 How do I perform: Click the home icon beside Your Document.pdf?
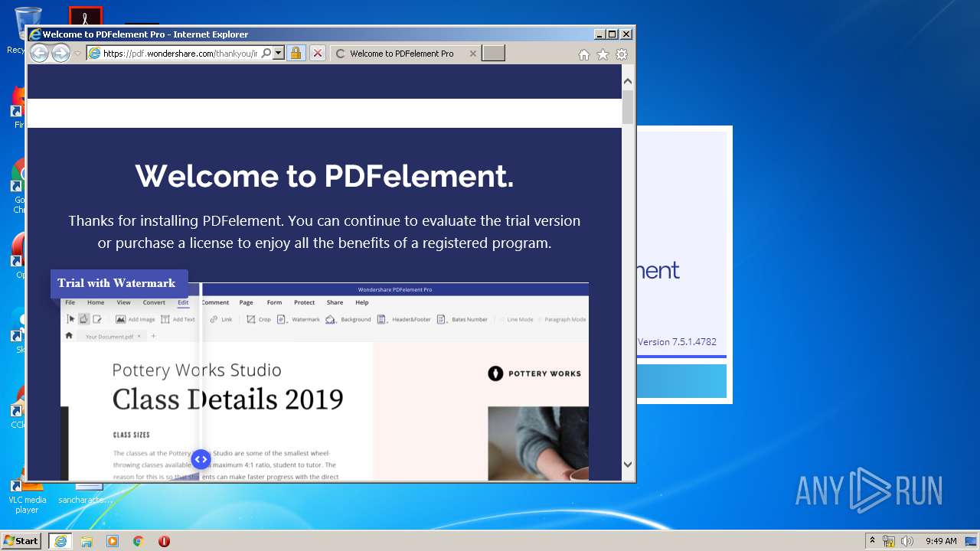[69, 335]
